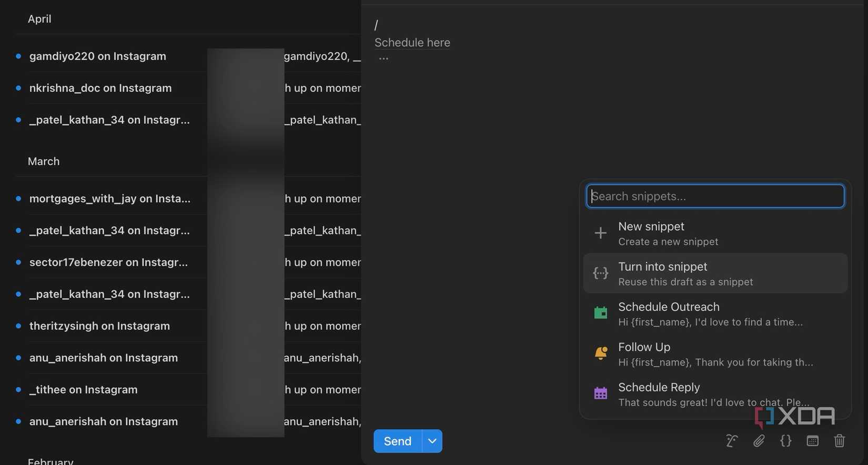Viewport: 868px width, 465px height.
Task: Attach a file with the paperclip icon
Action: coord(759,441)
